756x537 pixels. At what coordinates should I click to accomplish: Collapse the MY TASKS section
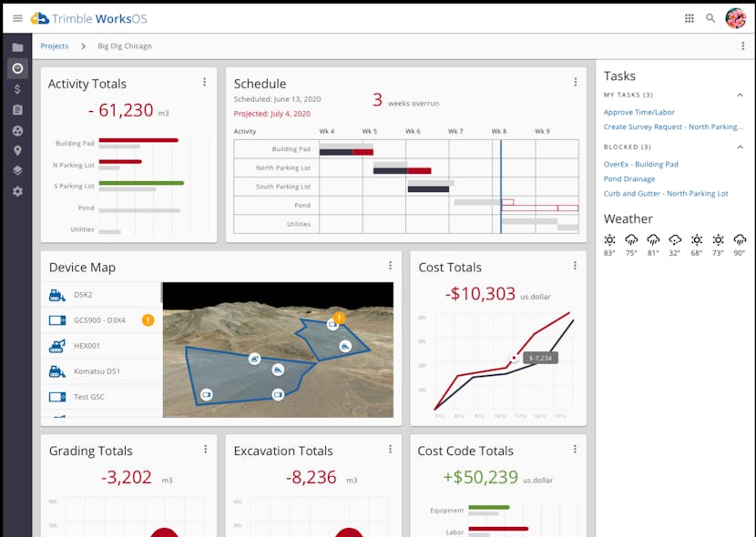tap(740, 95)
